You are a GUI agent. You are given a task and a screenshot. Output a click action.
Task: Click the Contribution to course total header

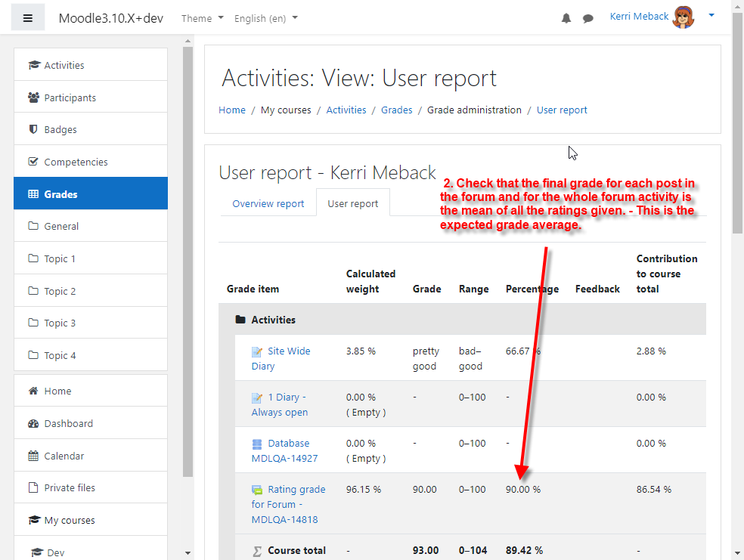coord(667,274)
